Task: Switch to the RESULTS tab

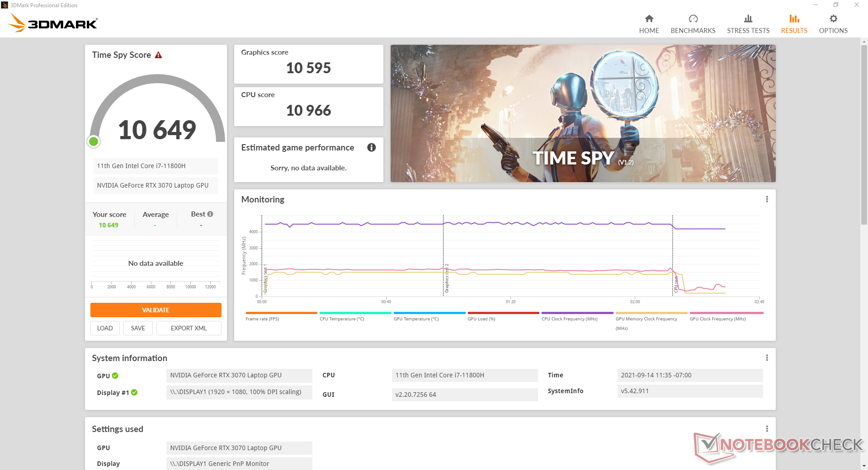Action: (794, 31)
